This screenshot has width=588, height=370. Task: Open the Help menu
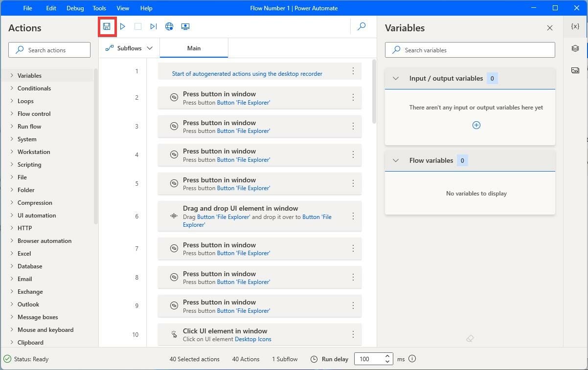pos(146,8)
